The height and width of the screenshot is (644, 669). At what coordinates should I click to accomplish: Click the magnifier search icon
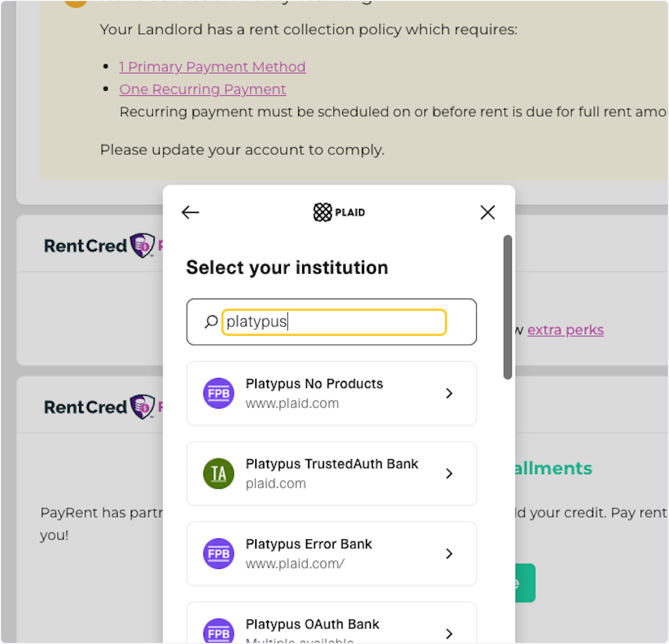pos(211,321)
